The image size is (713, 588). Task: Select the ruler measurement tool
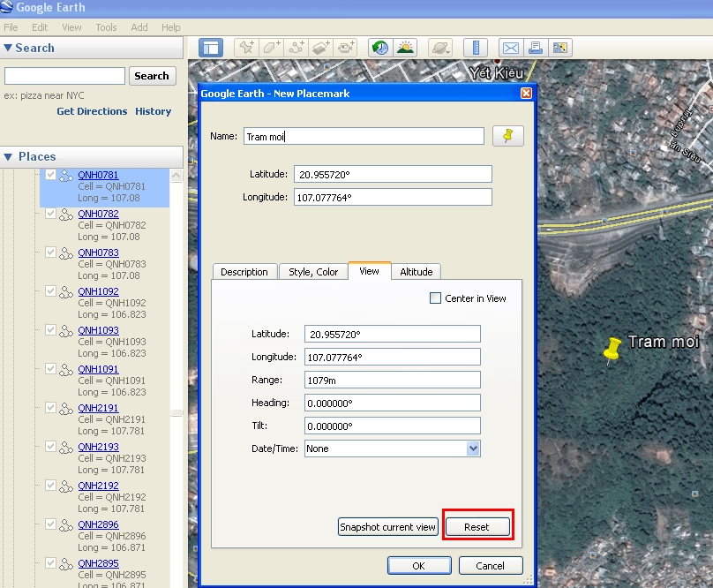[476, 48]
